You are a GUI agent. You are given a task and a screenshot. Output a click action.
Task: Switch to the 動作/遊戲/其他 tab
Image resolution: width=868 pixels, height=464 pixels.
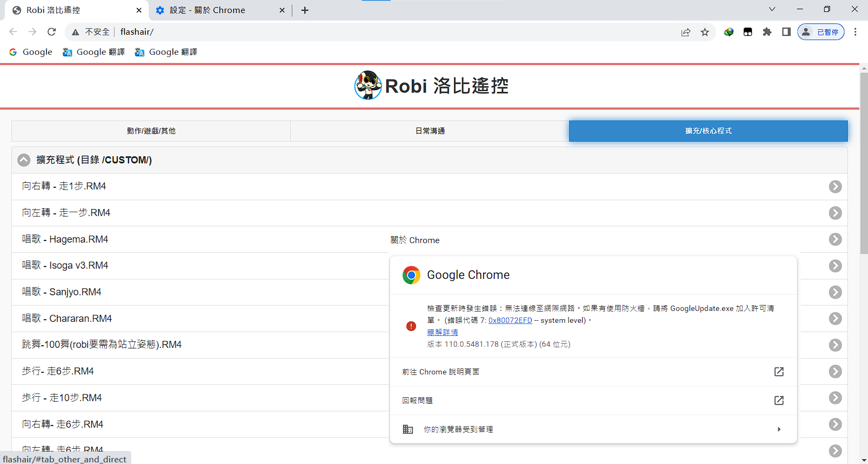click(x=151, y=131)
